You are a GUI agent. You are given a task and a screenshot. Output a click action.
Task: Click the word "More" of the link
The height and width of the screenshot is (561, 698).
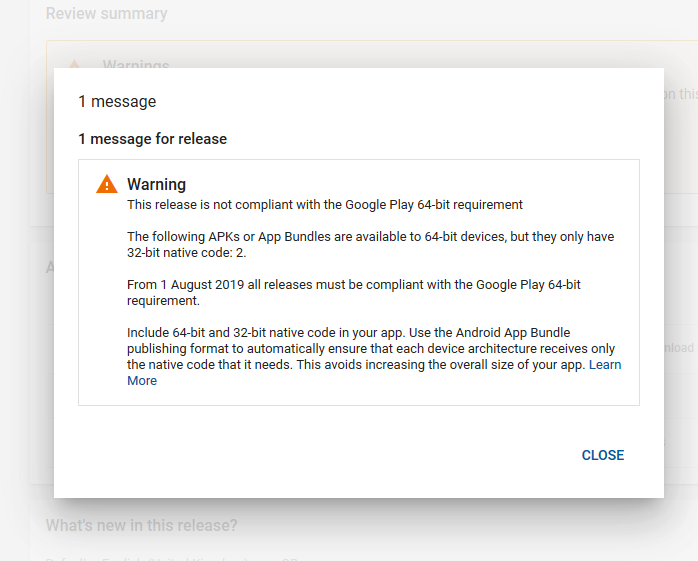(x=142, y=381)
